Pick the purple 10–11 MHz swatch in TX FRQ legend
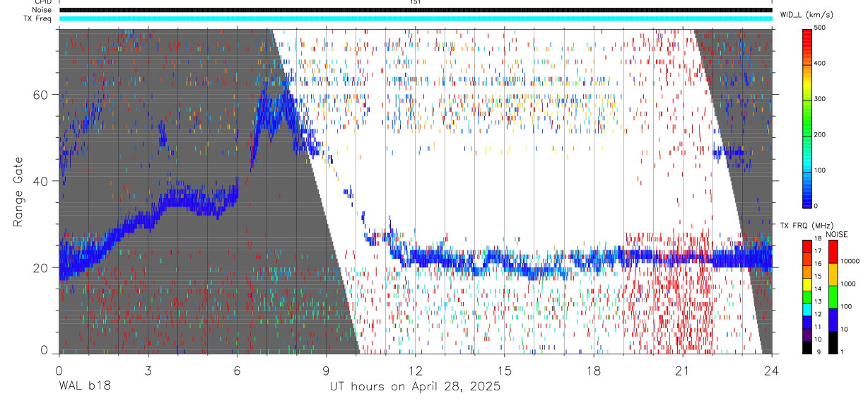 (807, 335)
